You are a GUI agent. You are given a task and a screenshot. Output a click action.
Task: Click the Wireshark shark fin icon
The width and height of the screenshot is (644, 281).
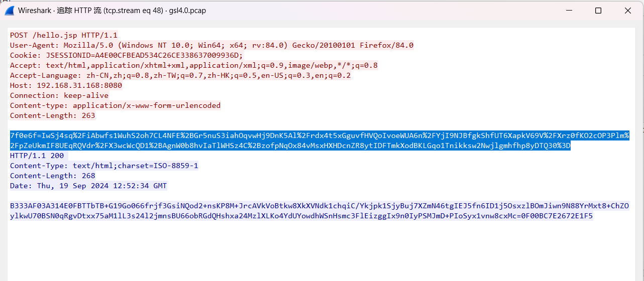click(9, 11)
